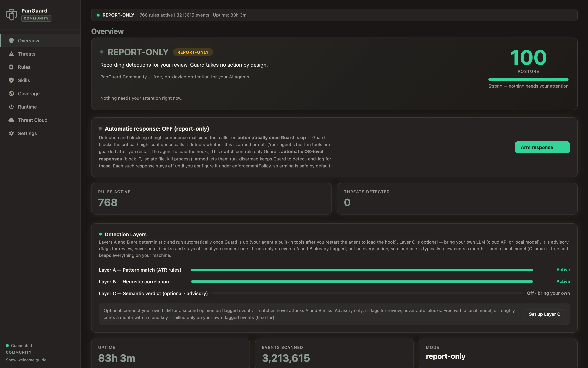This screenshot has width=588, height=368.
Task: Click the Connected status text
Action: pos(21,346)
